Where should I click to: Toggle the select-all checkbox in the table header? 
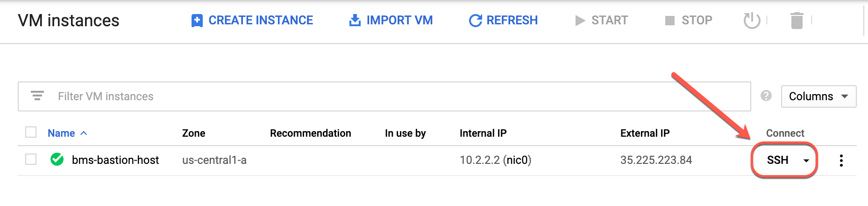tap(31, 132)
